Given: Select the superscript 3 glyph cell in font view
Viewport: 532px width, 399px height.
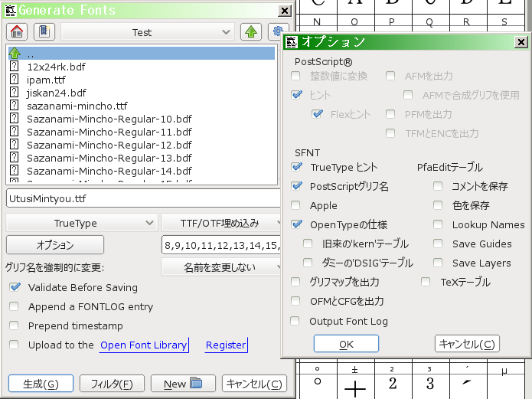Looking at the screenshot, I should [430, 386].
